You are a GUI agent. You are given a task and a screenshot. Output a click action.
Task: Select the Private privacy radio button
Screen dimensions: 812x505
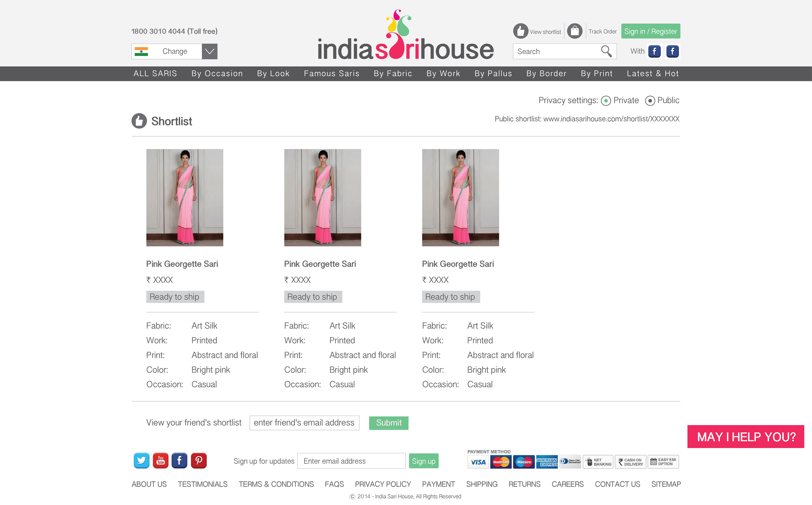tap(606, 101)
